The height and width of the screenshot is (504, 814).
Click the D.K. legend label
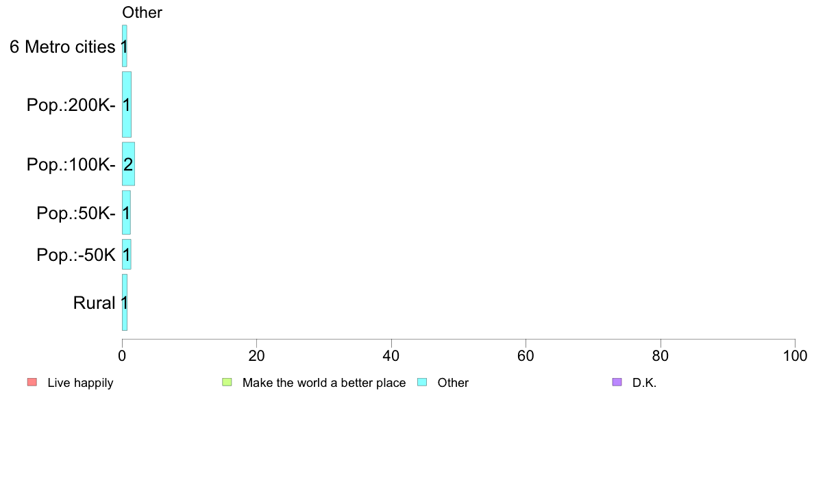pyautogui.click(x=644, y=383)
